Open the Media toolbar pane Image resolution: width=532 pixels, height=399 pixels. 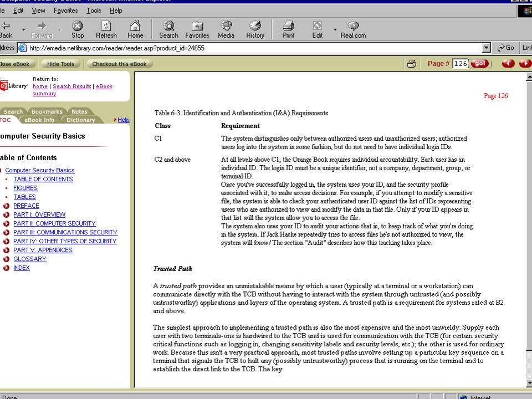226,29
